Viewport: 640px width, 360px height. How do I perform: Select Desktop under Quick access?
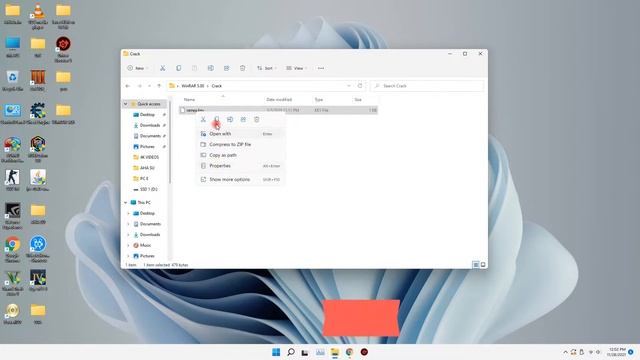[x=147, y=115]
